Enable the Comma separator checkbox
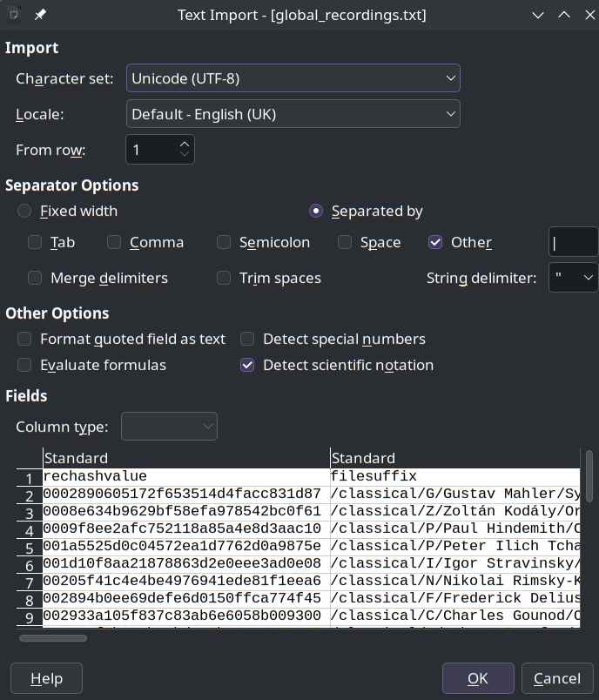 pyautogui.click(x=114, y=242)
